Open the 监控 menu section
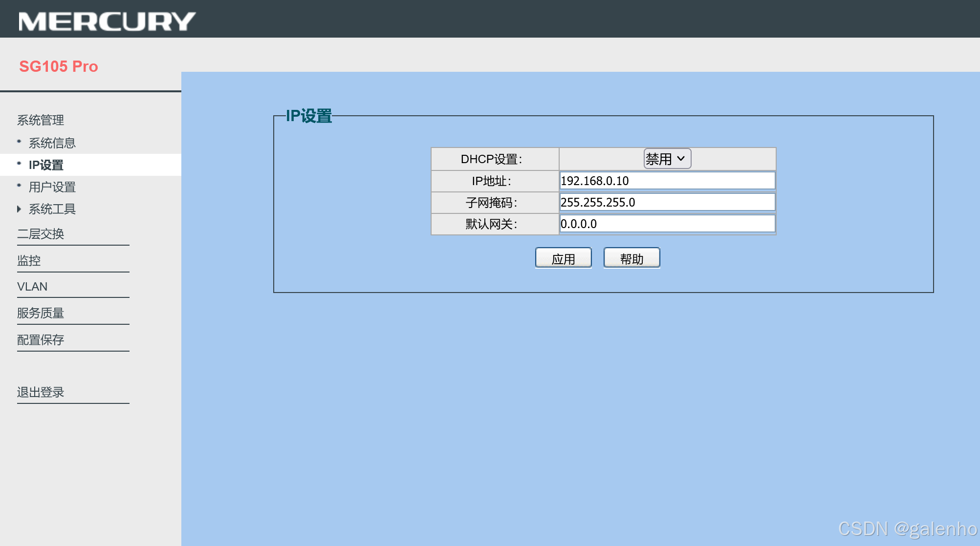980x546 pixels. [29, 260]
